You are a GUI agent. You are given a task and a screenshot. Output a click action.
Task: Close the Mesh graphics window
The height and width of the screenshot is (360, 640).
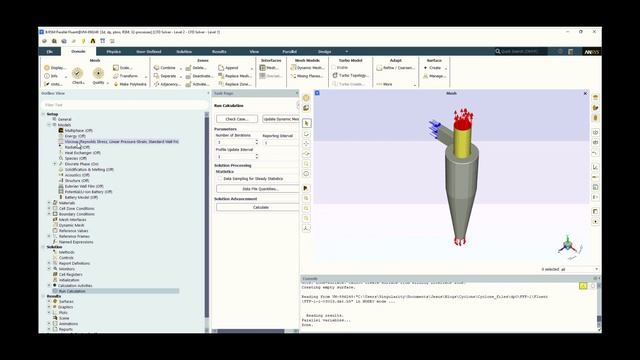click(585, 93)
